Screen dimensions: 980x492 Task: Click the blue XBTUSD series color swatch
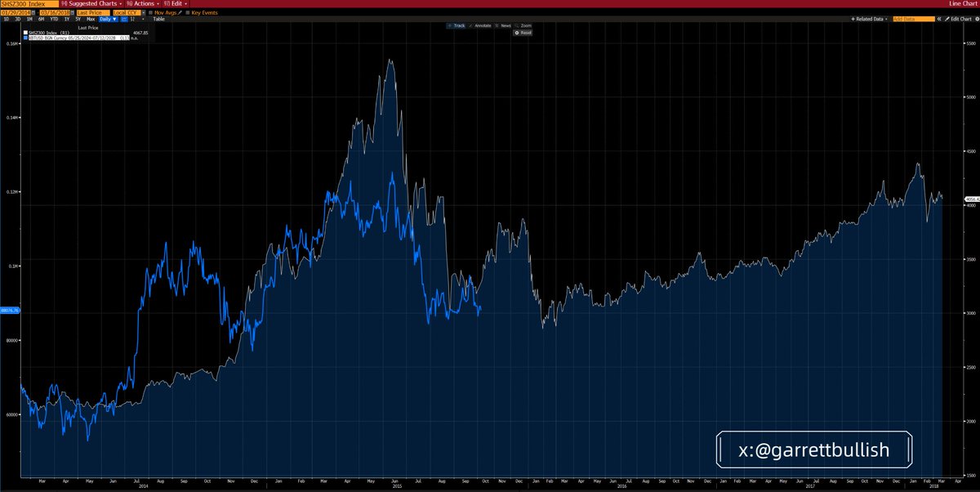[26, 38]
